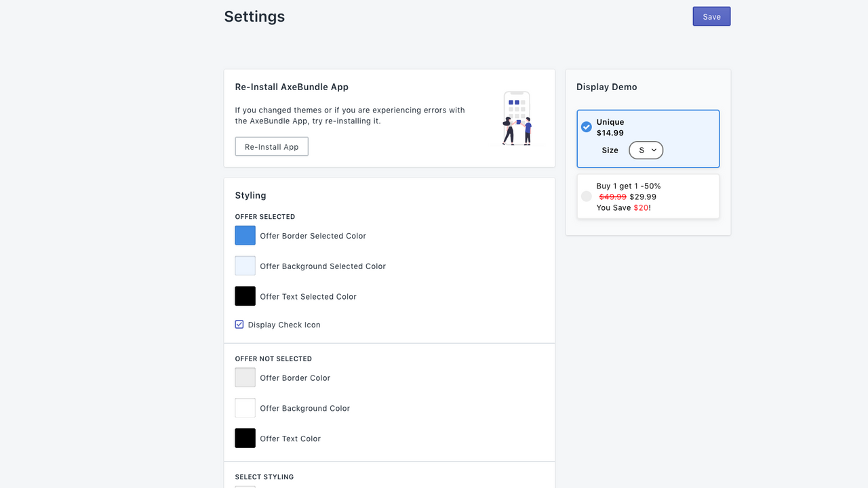Viewport: 868px width, 488px height.
Task: Click the white Offer Background Color swatch
Action: click(245, 407)
